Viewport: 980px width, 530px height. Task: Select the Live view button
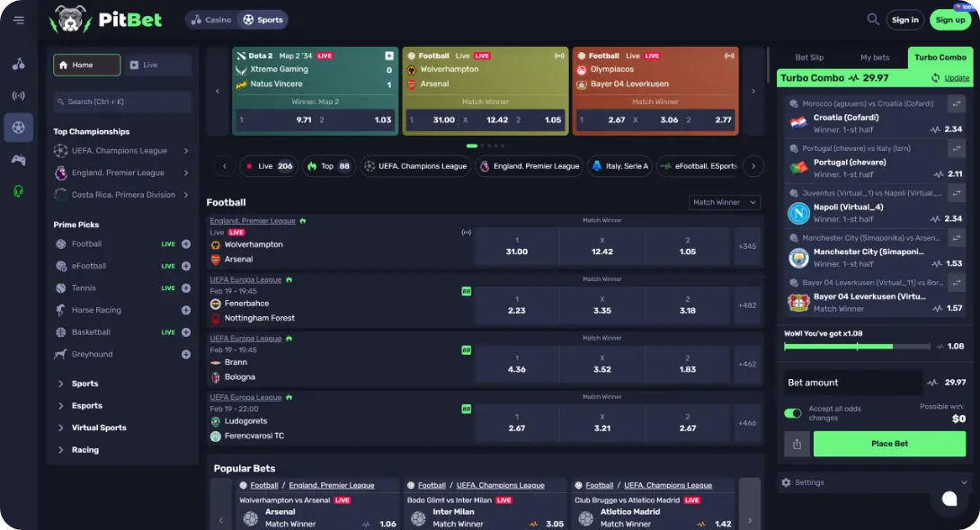(x=157, y=65)
